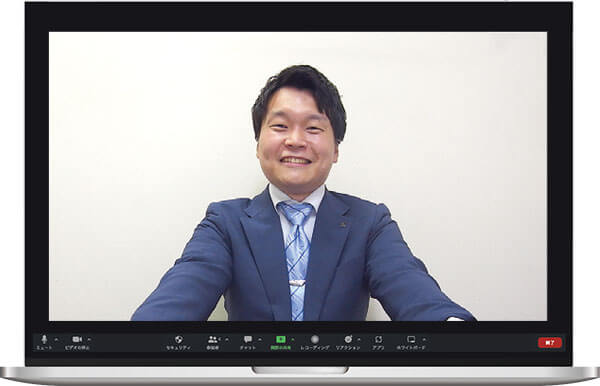Open the Participants panel icon
Screen dimensions: 600x386
click(x=213, y=339)
